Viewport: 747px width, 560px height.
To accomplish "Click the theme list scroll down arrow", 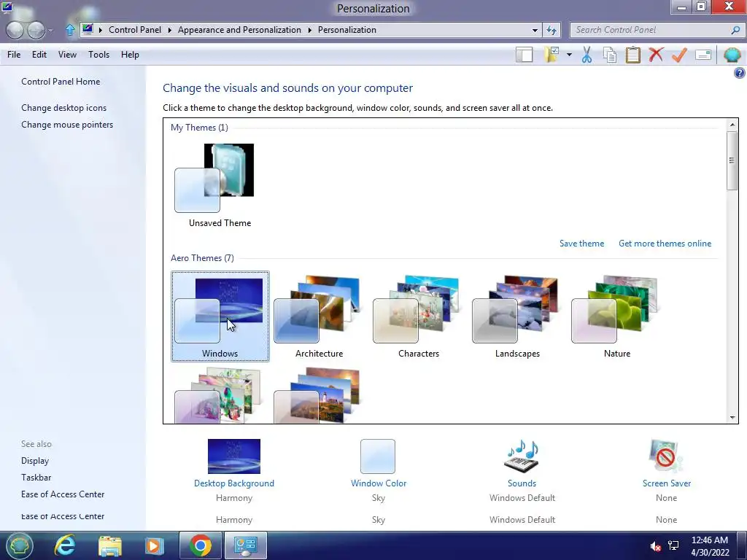I will point(732,418).
